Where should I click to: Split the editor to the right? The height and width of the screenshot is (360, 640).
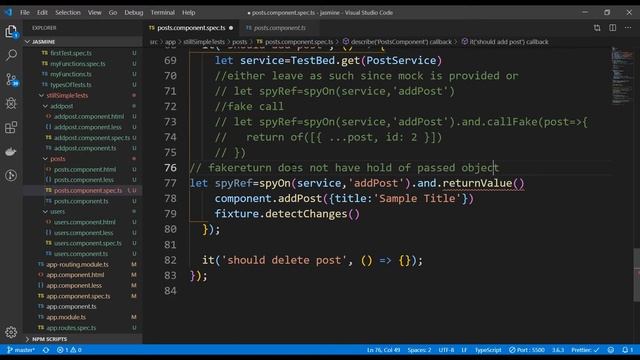click(x=613, y=28)
